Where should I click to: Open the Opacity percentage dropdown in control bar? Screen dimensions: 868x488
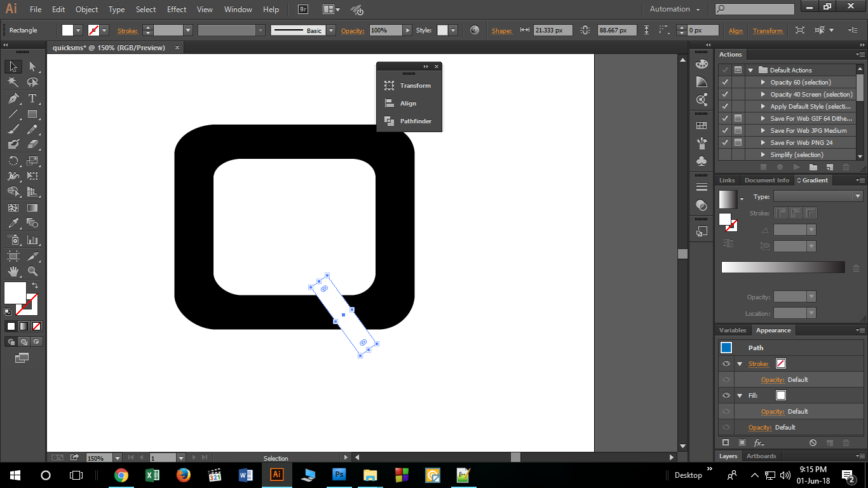407,30
